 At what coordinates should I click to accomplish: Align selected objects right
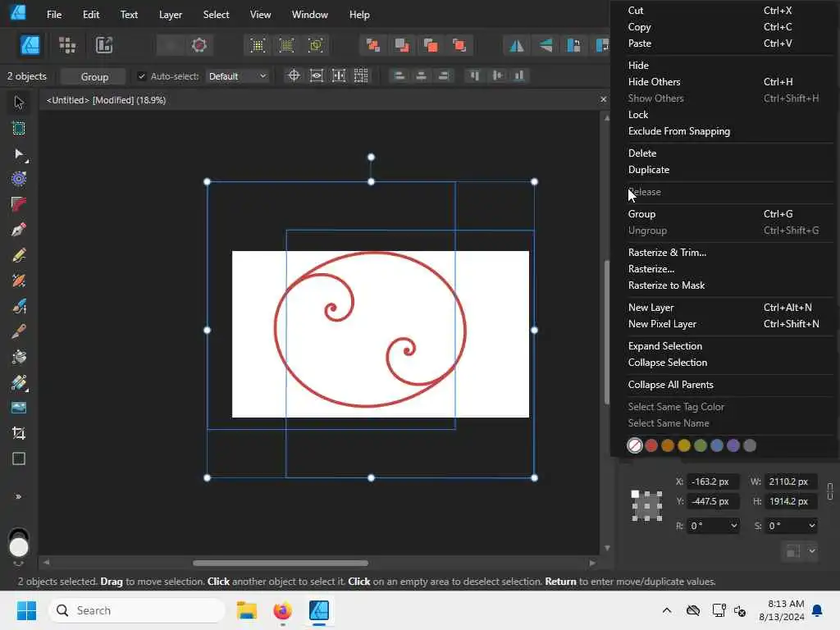(x=444, y=76)
